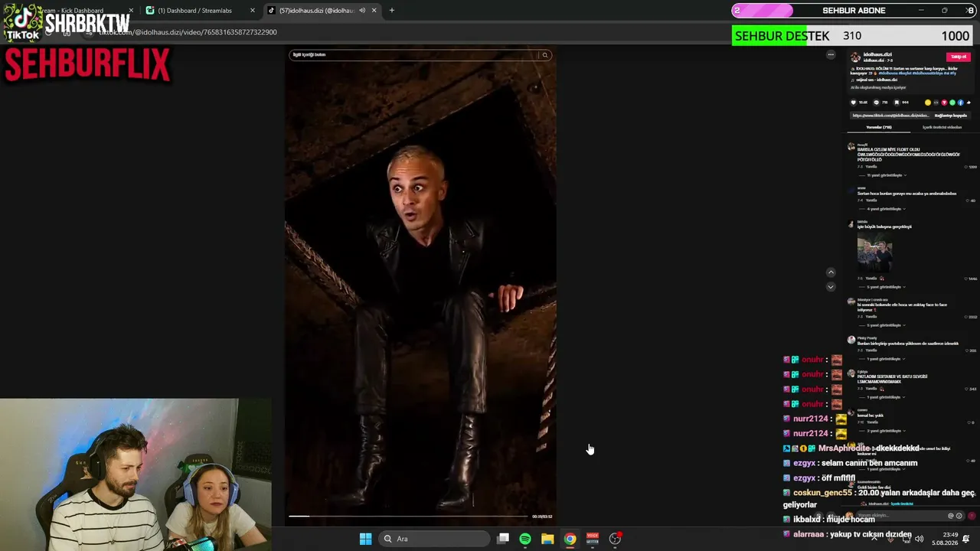The height and width of the screenshot is (551, 980).
Task: Mute the TikTok tab audio icon
Action: point(362,11)
